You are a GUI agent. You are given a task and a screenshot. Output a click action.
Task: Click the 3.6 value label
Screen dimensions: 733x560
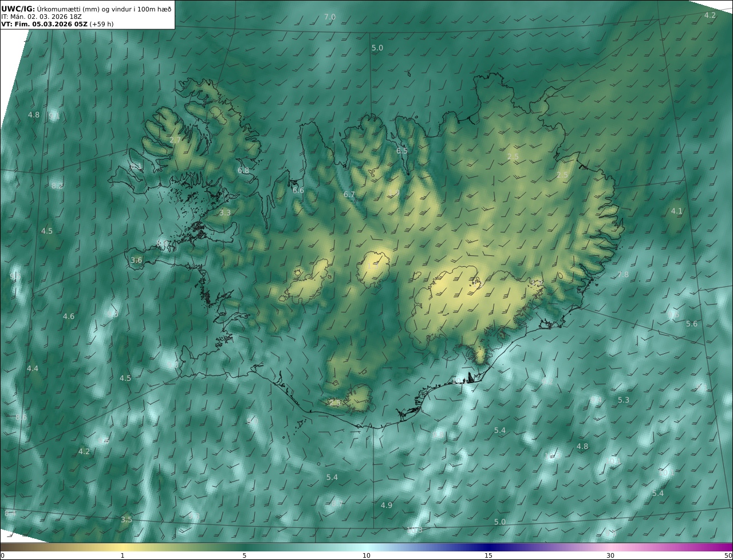click(x=136, y=261)
